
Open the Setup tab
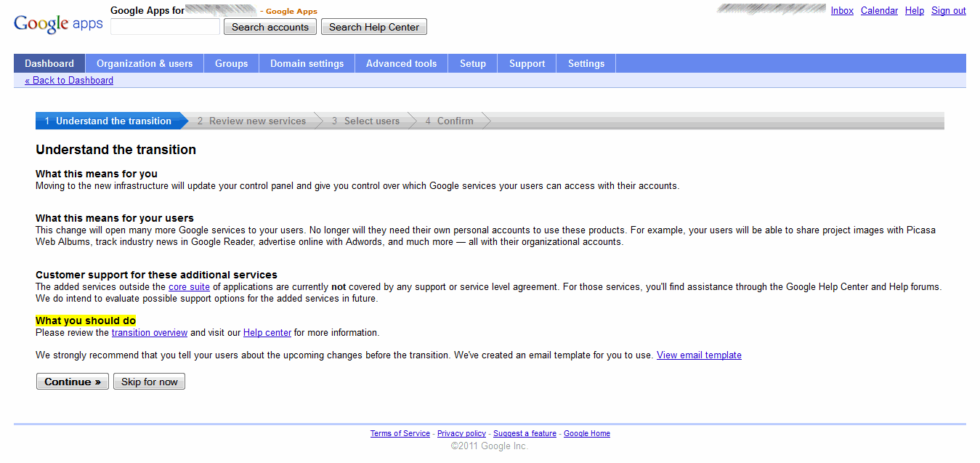(x=473, y=63)
